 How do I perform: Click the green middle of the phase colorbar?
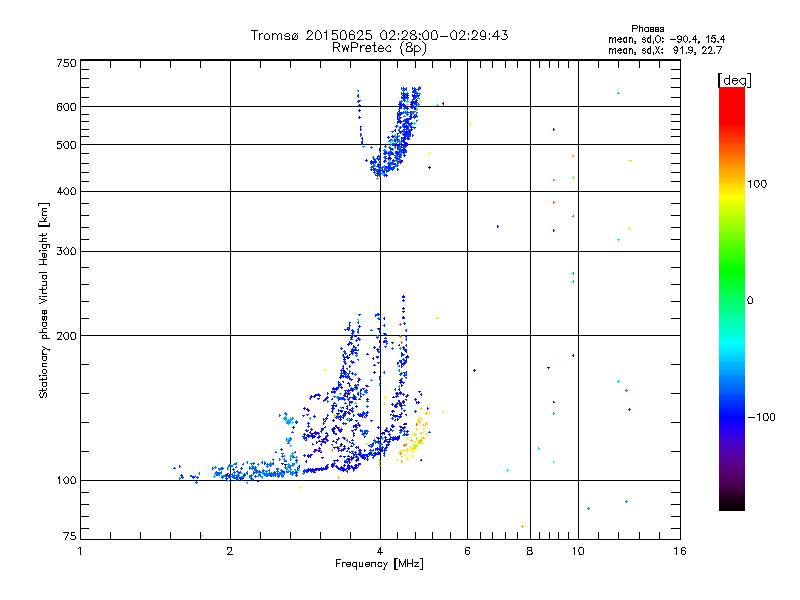tap(732, 278)
